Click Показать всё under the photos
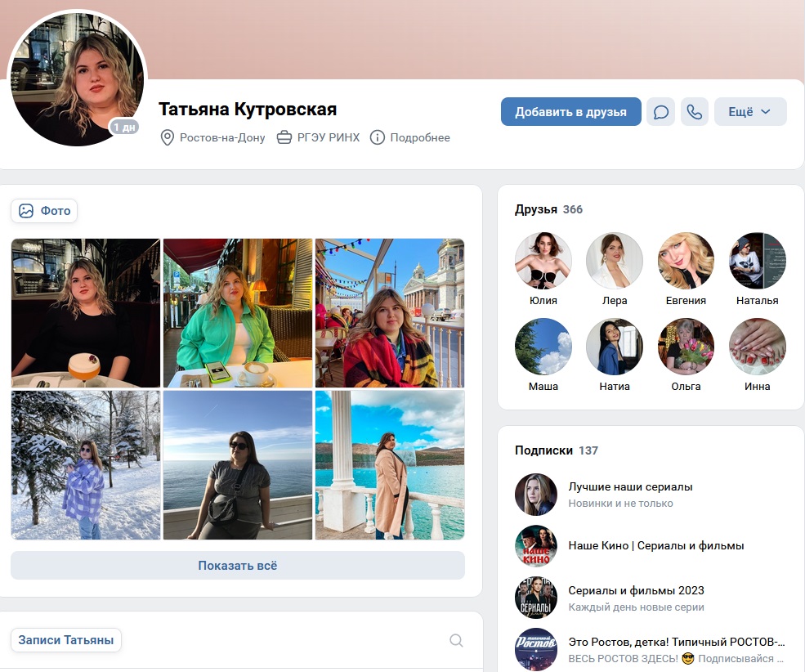The height and width of the screenshot is (672, 805). 238,565
